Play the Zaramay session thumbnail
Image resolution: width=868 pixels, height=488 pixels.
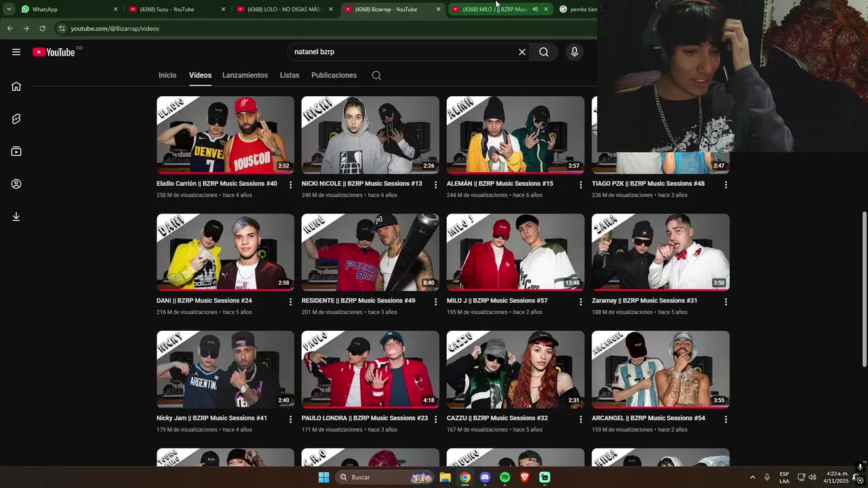click(660, 252)
